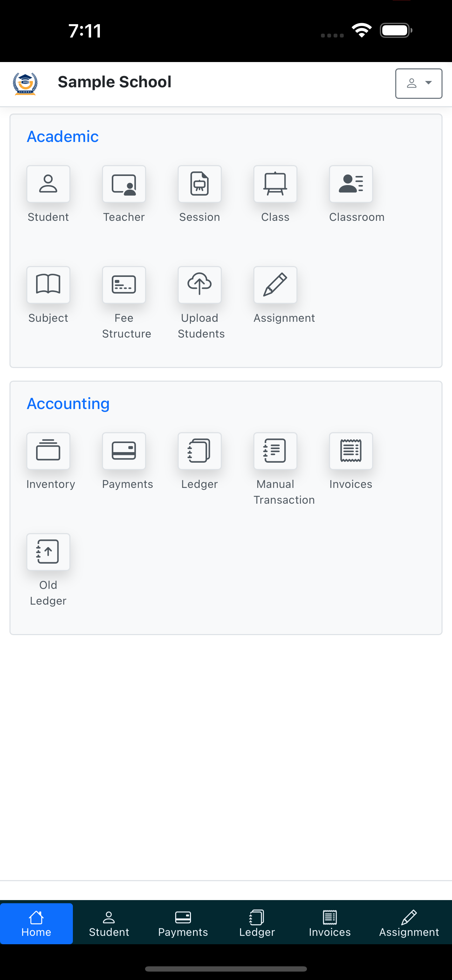Open the Student icon under Academic

click(48, 184)
